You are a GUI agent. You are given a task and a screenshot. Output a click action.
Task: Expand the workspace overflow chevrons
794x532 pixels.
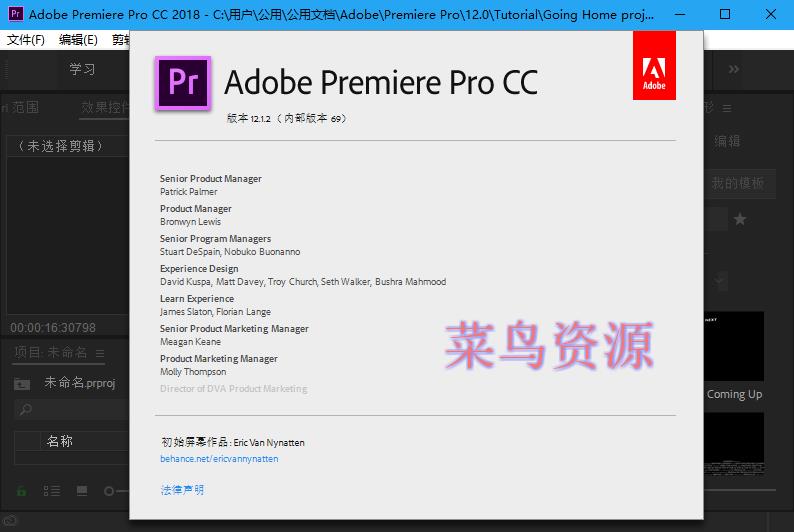point(733,69)
